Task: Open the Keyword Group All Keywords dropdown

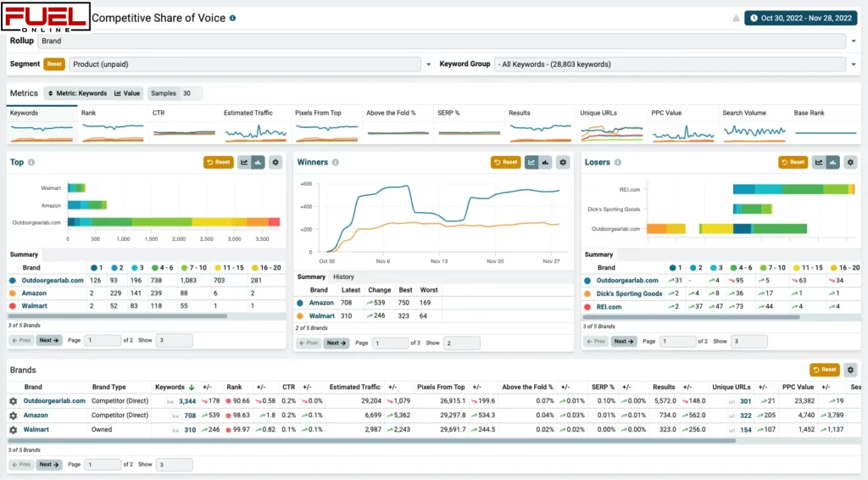Action: [x=670, y=64]
